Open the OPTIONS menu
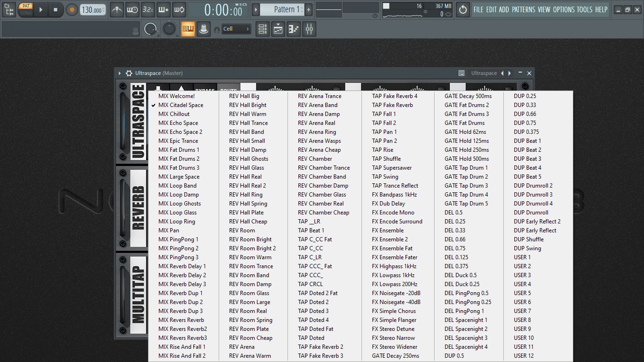Screen dimensions: 644x362 (563, 9)
